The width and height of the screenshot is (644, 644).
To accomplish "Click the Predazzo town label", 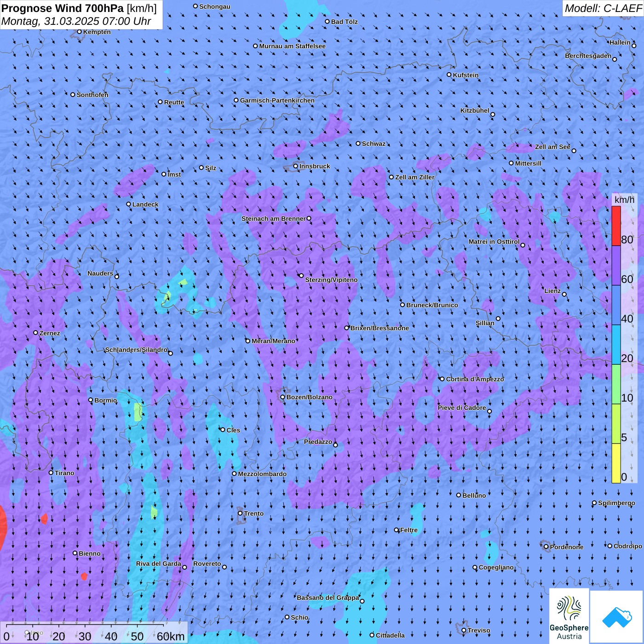I will 318,442.
